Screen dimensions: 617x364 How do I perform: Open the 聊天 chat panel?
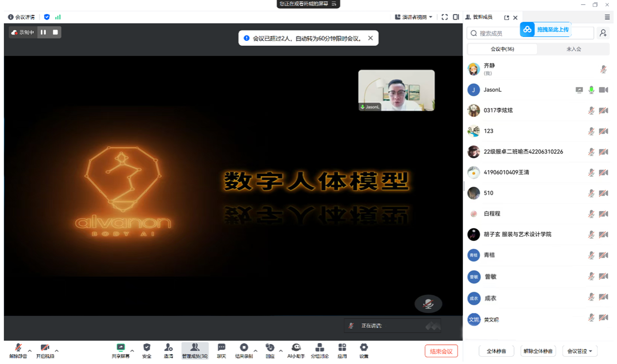point(221,350)
